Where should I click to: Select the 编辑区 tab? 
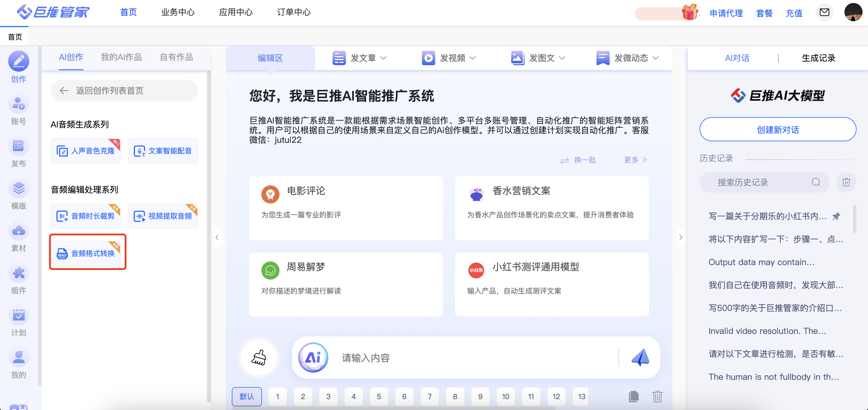point(270,58)
